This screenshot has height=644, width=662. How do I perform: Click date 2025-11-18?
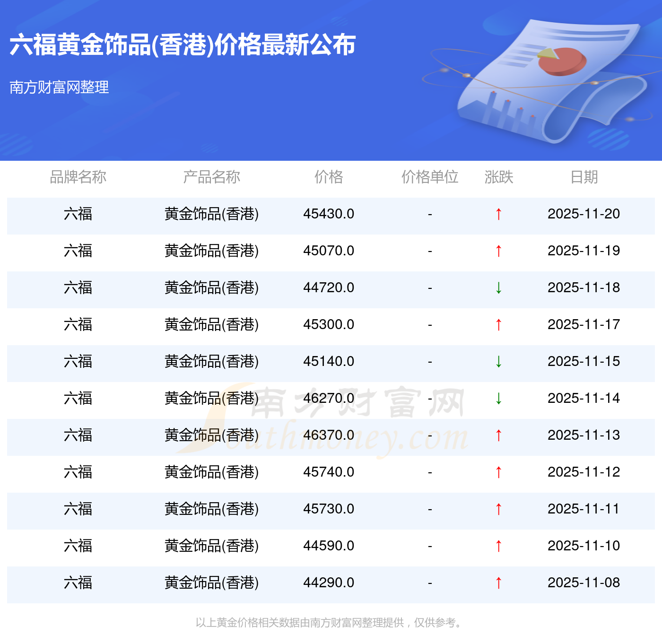coord(584,287)
